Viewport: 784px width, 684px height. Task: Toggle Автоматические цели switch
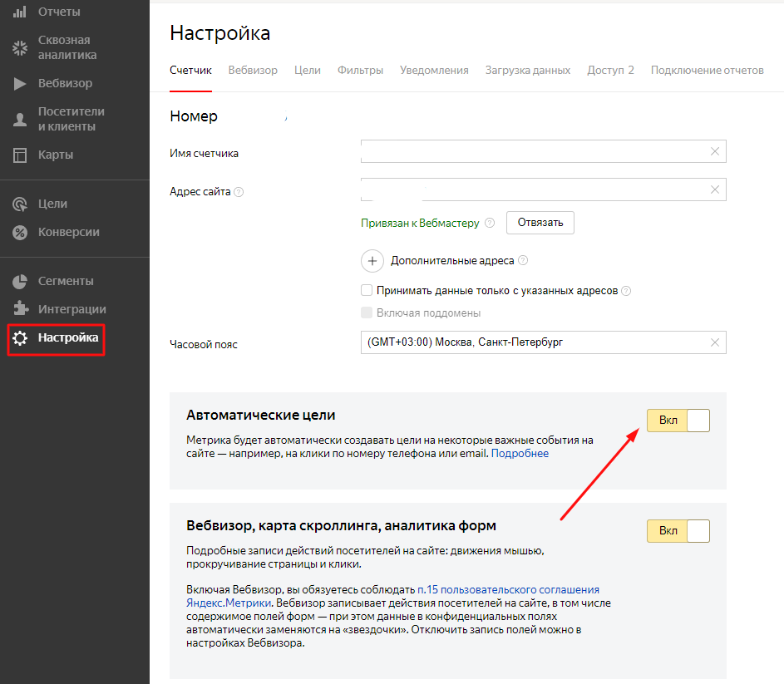coord(678,421)
